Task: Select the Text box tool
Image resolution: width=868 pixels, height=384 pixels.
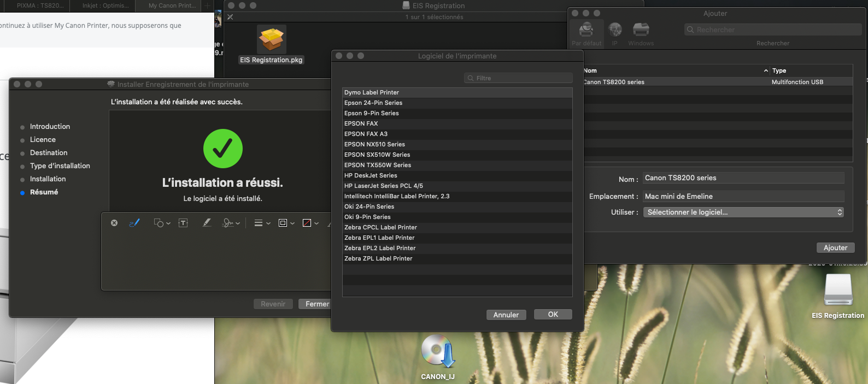Action: pos(183,223)
